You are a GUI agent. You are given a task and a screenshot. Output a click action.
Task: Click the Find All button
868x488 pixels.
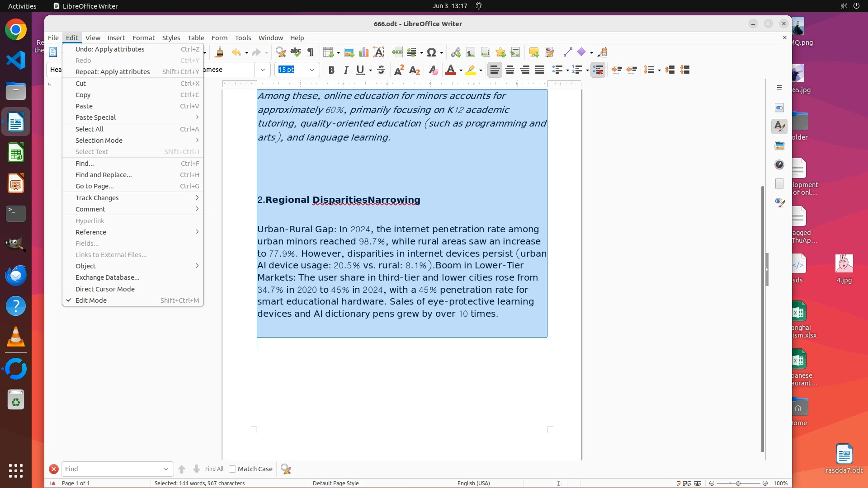[214, 469]
